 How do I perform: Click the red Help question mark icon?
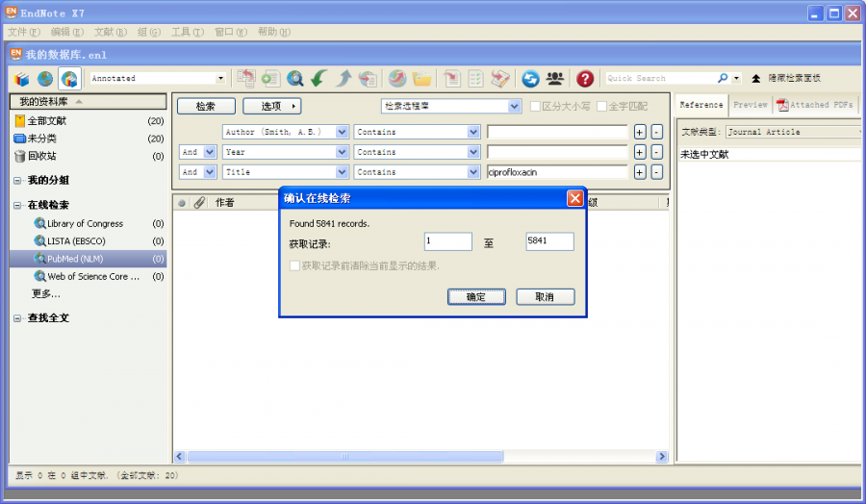[585, 78]
